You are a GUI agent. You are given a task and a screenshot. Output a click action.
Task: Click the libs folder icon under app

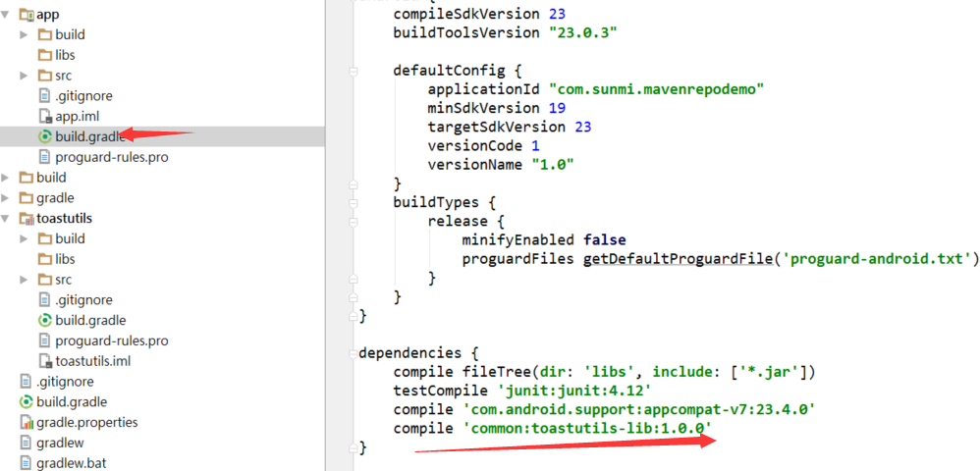(x=45, y=55)
